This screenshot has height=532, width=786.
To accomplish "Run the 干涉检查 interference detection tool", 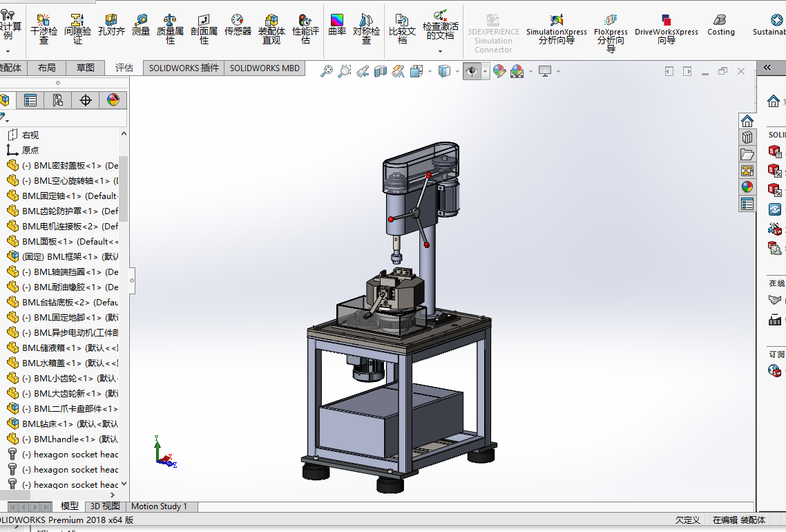I will tap(44, 29).
